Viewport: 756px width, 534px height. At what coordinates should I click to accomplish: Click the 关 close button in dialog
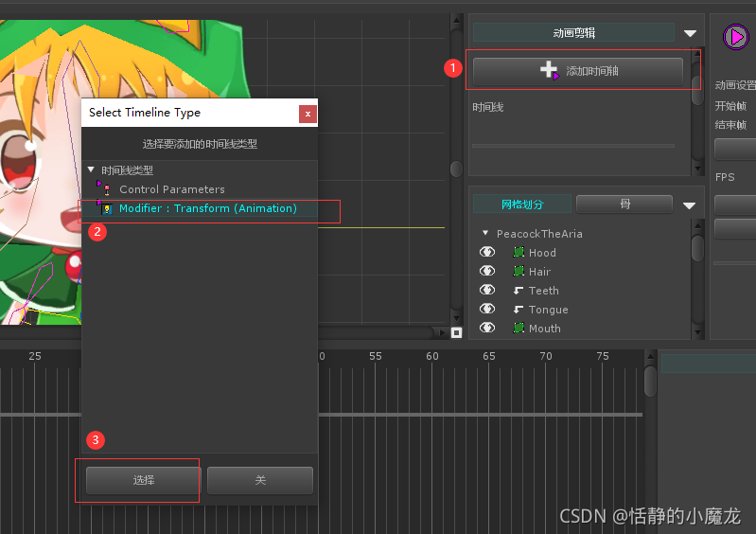[260, 480]
